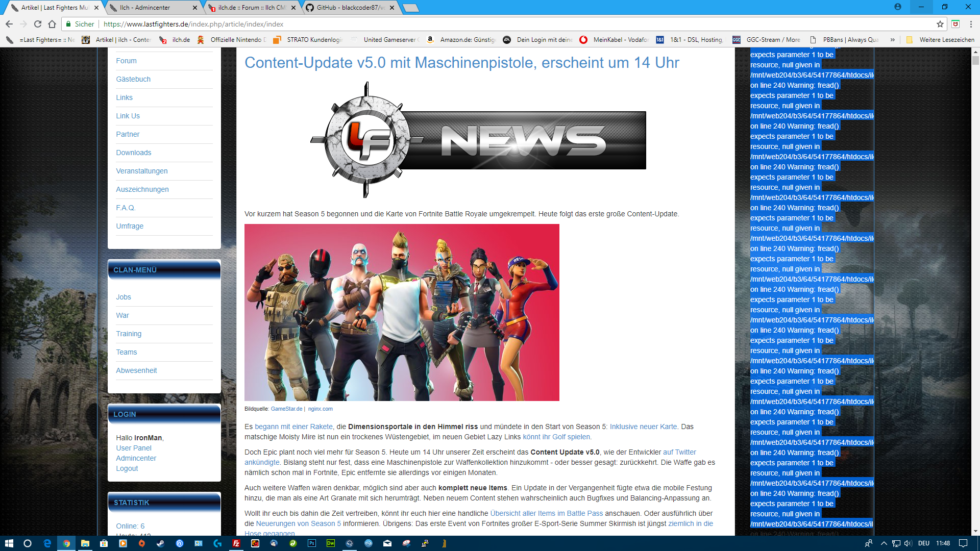This screenshot has height=551, width=980.
Task: Bookmark this page with the star icon
Action: click(x=940, y=24)
